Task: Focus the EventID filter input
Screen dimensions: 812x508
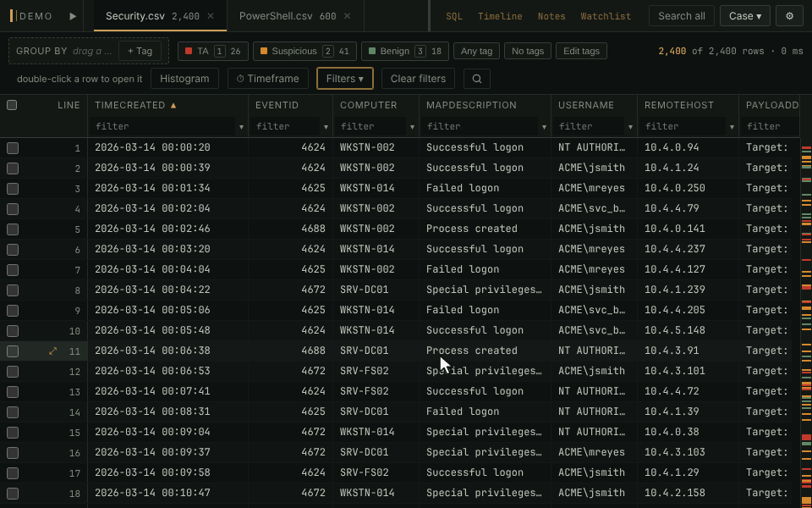Action: tap(285, 127)
